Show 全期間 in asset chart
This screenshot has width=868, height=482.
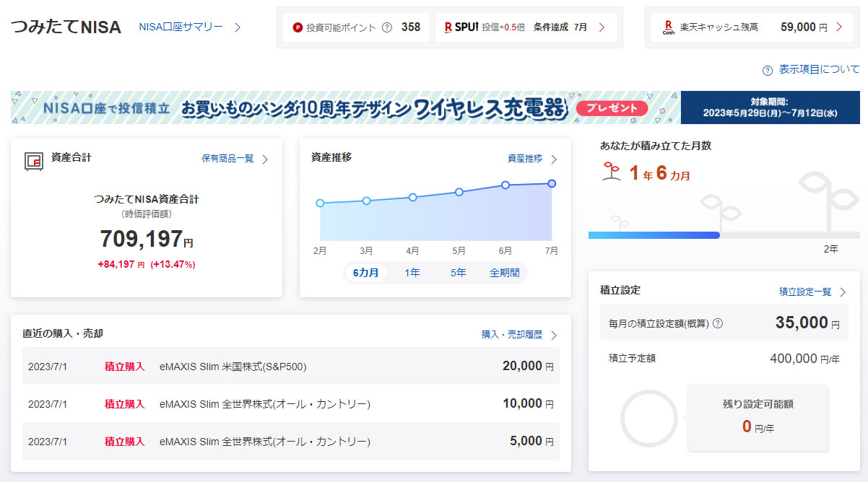click(505, 273)
